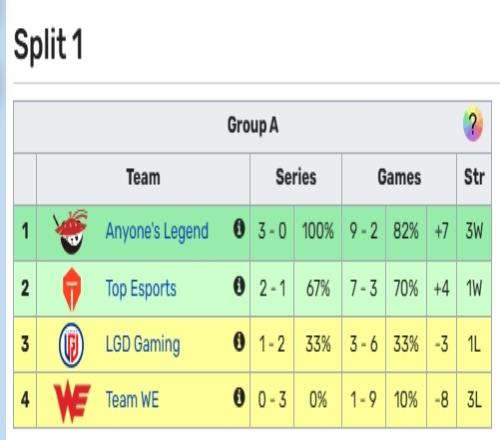
Task: Open info icon beside Anyone's Legend
Action: (239, 229)
